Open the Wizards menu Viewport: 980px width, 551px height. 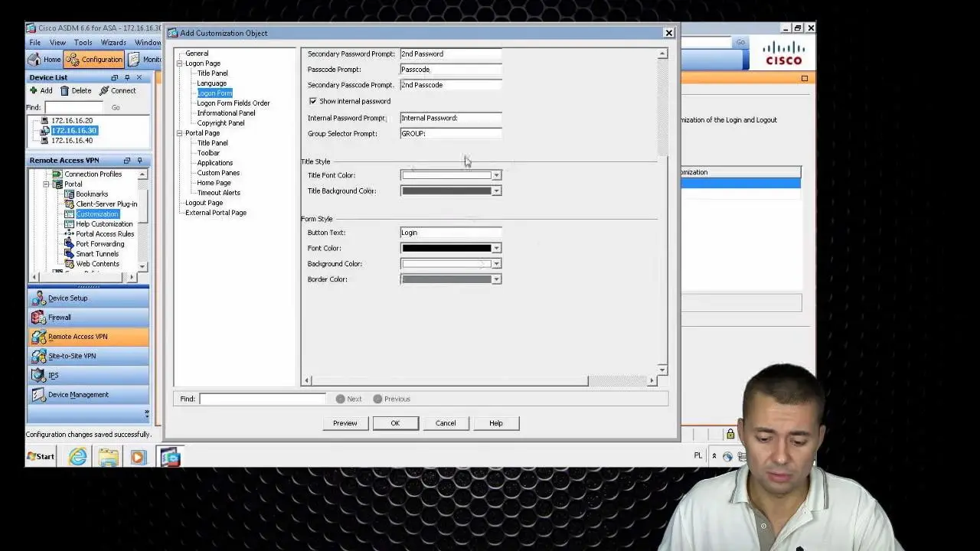[113, 43]
